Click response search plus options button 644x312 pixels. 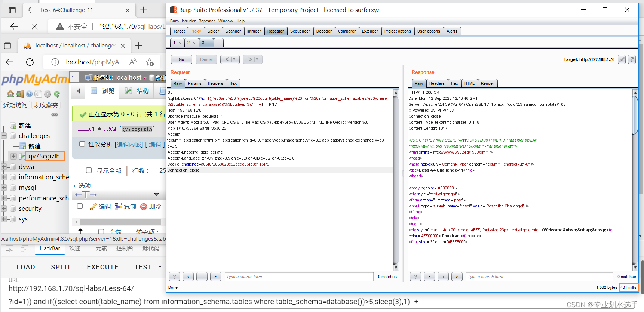click(443, 277)
